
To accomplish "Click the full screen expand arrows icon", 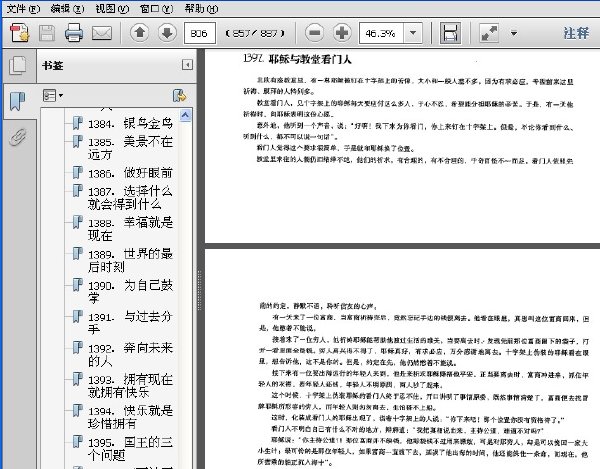I will (489, 33).
